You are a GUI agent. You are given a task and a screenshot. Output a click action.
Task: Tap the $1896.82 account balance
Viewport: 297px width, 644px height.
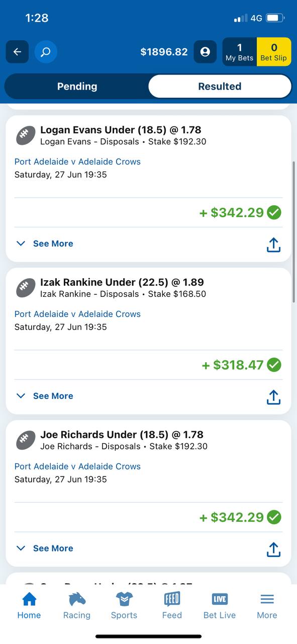point(164,52)
